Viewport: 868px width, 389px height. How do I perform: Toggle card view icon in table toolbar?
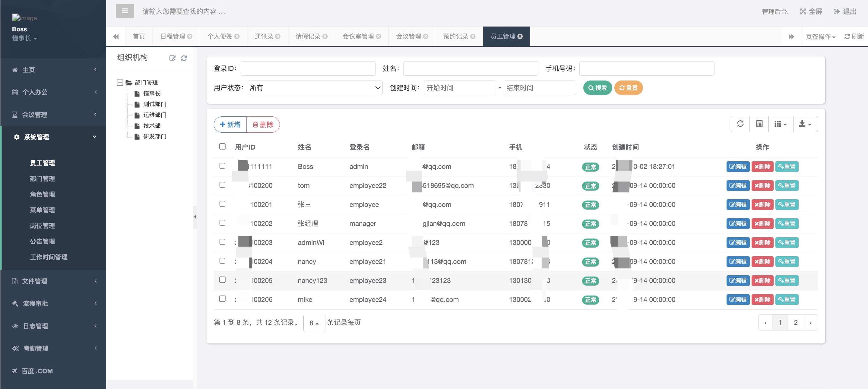(x=759, y=124)
